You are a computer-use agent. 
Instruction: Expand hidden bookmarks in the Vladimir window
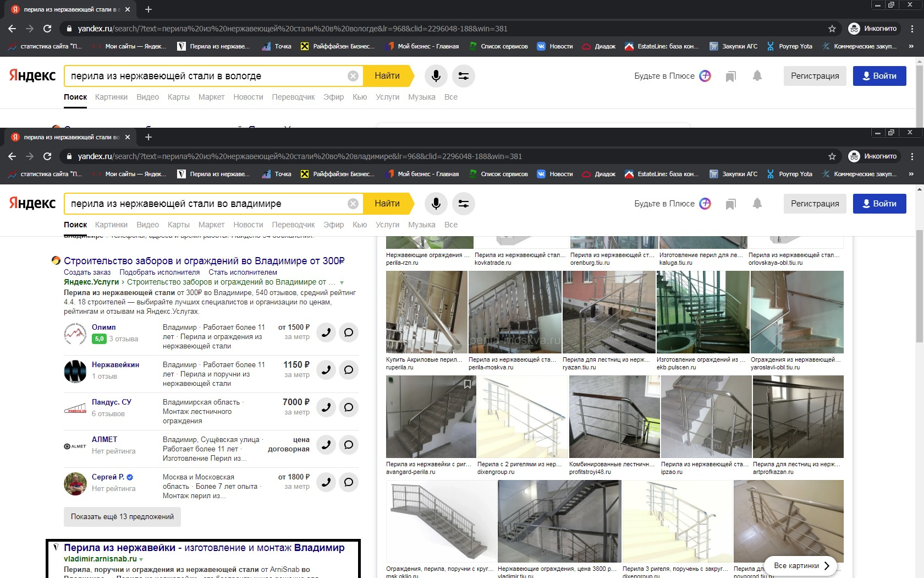tap(911, 174)
